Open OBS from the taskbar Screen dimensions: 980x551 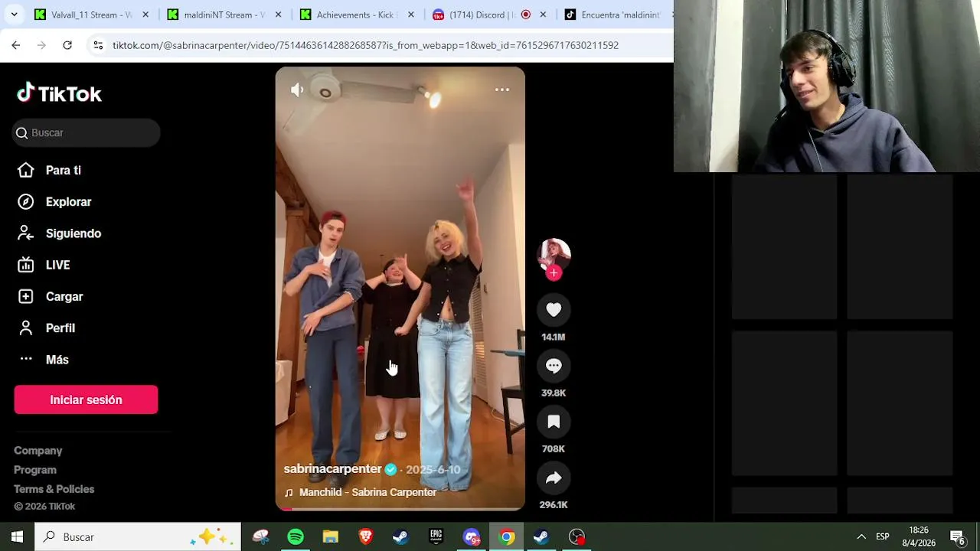[x=577, y=537]
